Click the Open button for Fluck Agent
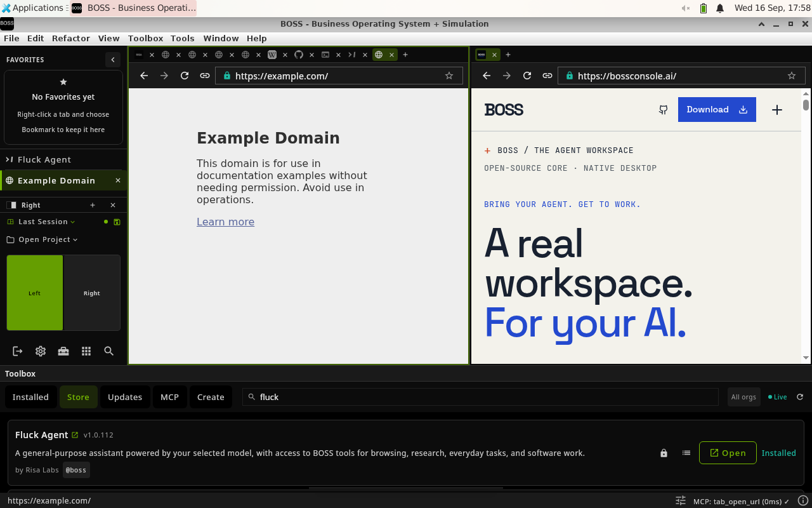The height and width of the screenshot is (508, 812). (x=728, y=453)
